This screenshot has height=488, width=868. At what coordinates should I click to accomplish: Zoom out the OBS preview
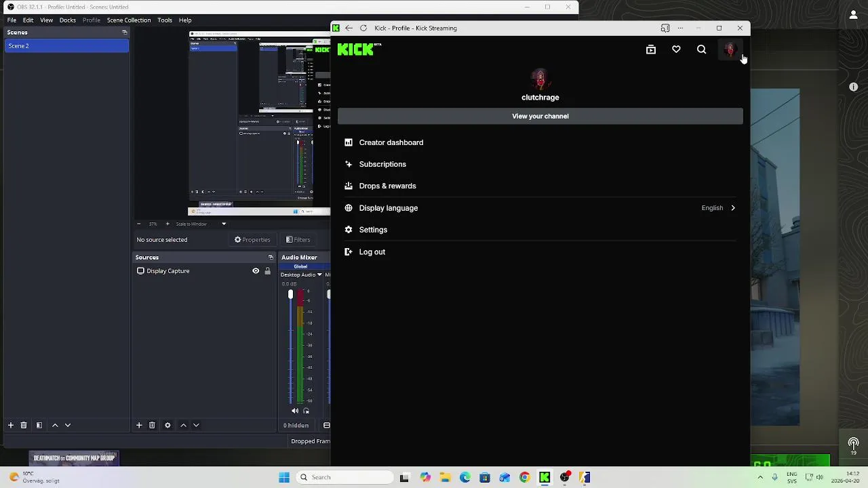click(x=138, y=224)
